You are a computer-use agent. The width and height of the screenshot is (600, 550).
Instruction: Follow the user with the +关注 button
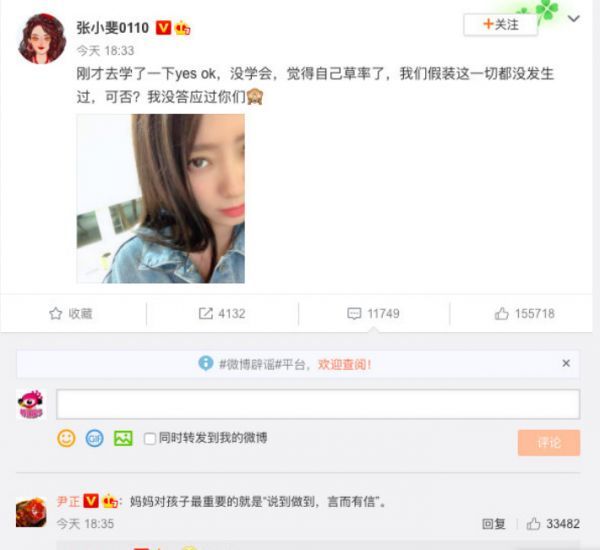pos(501,25)
